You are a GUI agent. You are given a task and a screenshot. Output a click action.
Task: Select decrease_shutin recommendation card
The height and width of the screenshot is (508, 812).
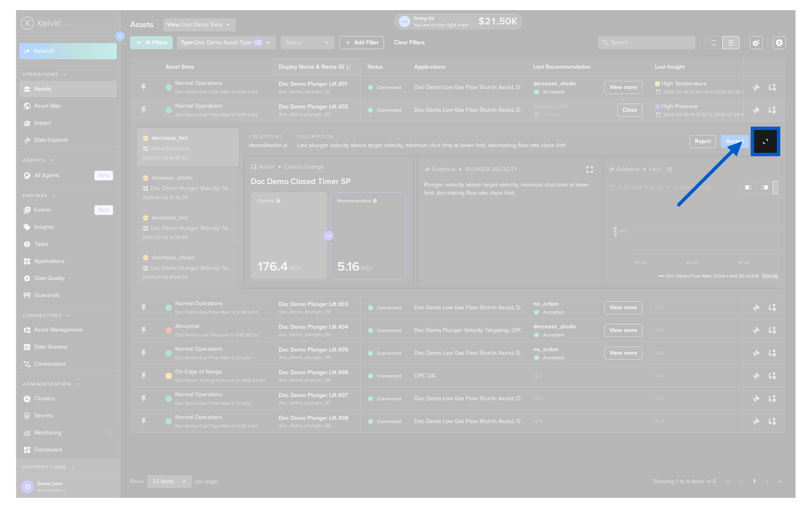[188, 267]
